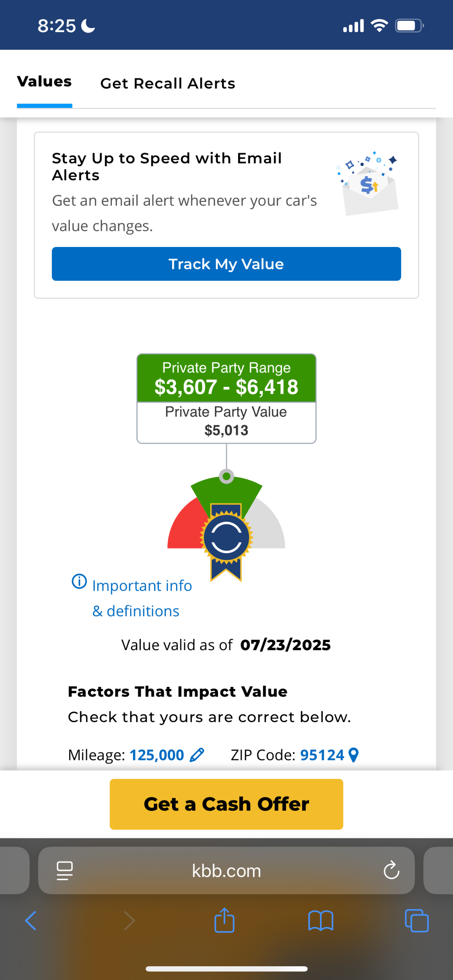
Task: Change the 95124 ZIP code
Action: (322, 755)
